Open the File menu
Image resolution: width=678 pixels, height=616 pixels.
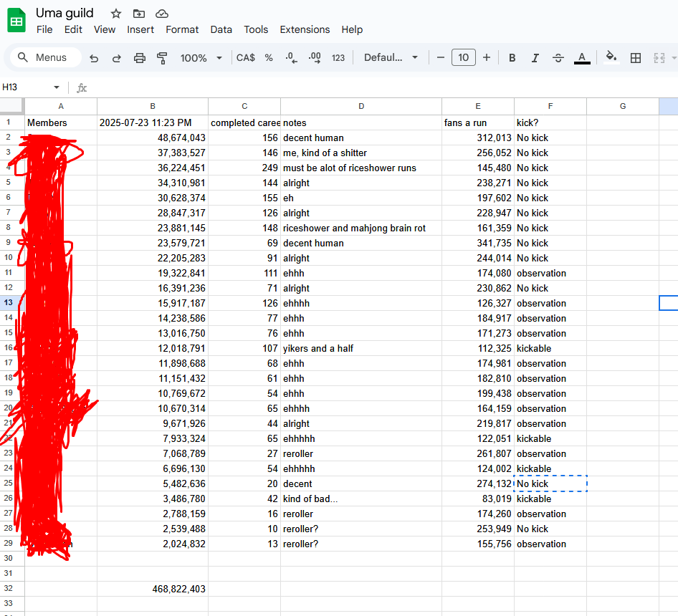(44, 29)
